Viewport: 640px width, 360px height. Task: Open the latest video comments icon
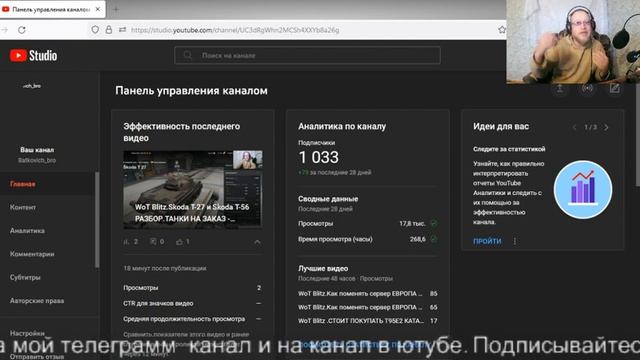pyautogui.click(x=153, y=242)
